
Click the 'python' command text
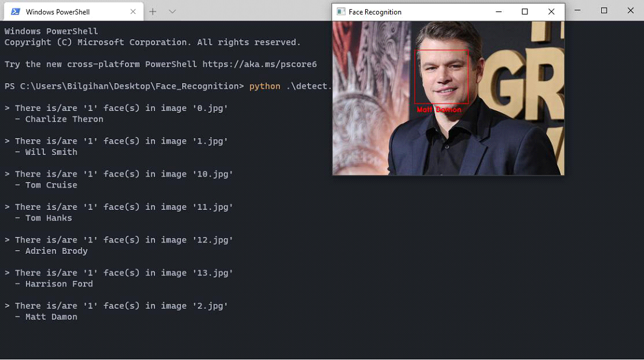pos(265,87)
